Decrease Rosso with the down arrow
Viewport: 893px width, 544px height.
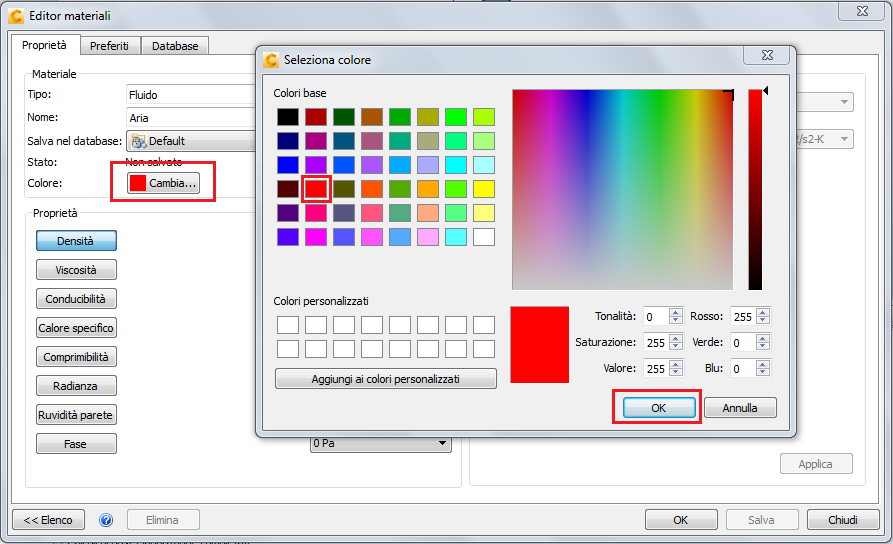coord(763,320)
